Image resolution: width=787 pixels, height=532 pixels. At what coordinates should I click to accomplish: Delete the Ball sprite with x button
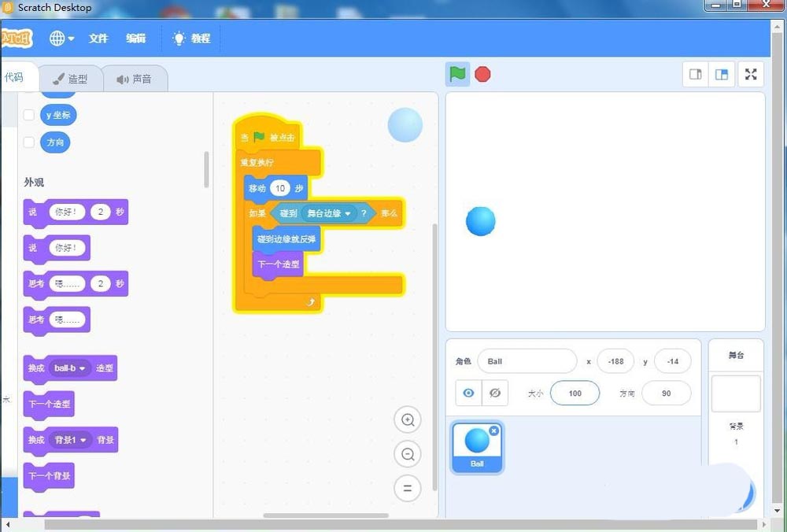494,430
